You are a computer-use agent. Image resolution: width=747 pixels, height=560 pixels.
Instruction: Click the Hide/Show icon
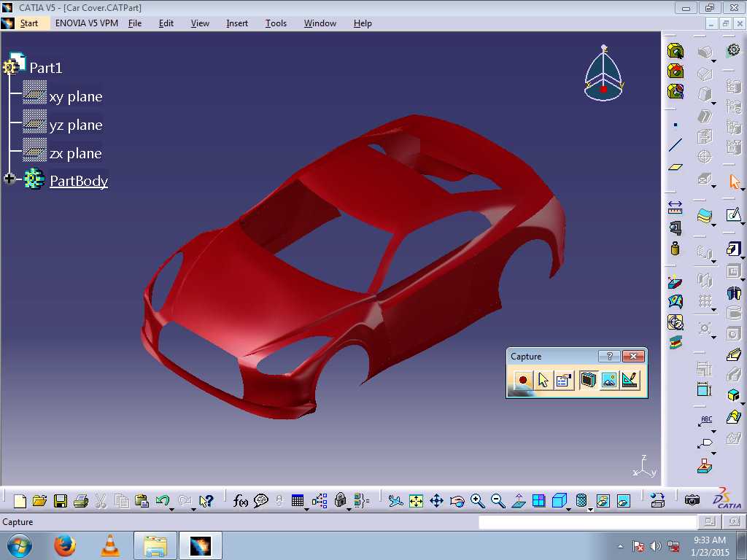click(x=603, y=501)
